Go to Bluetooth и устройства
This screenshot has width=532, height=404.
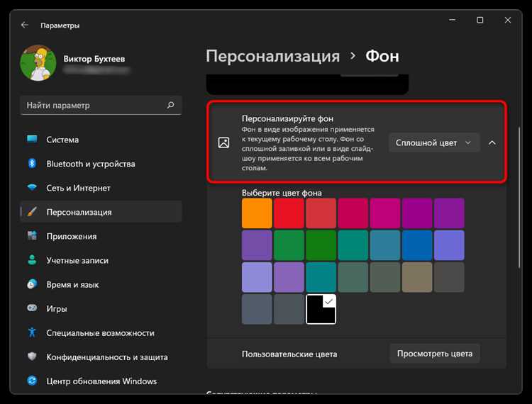coord(101,164)
